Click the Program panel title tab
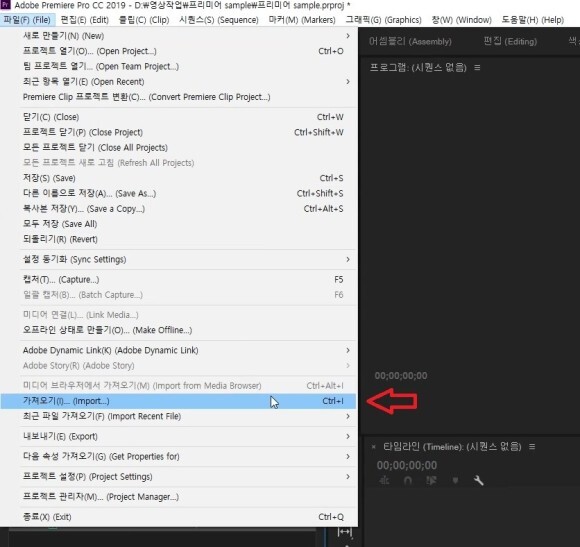 (418, 68)
